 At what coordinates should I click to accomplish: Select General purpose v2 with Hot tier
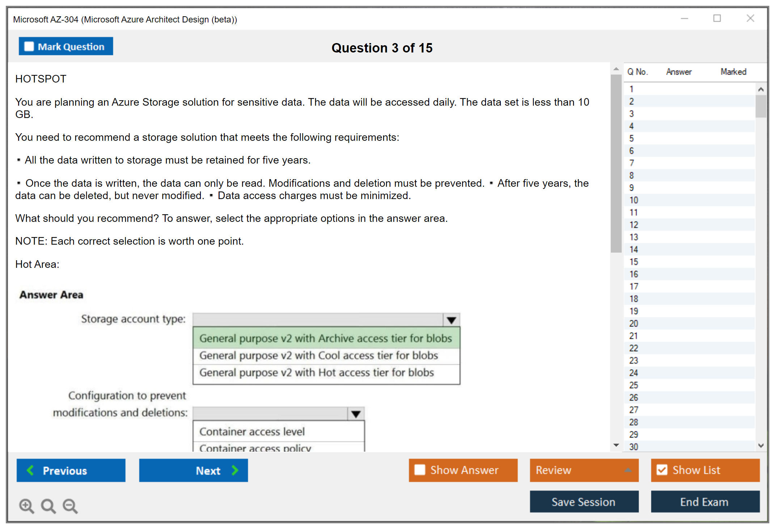(317, 372)
